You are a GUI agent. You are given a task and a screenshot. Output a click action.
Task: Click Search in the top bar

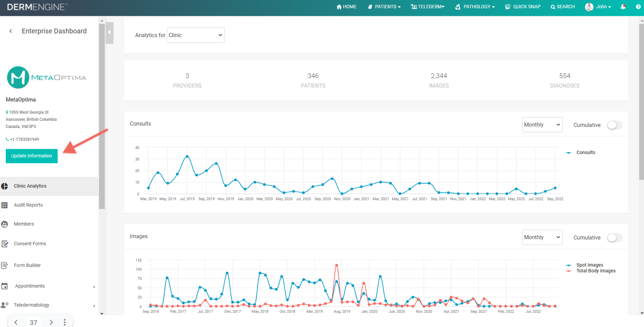[563, 7]
